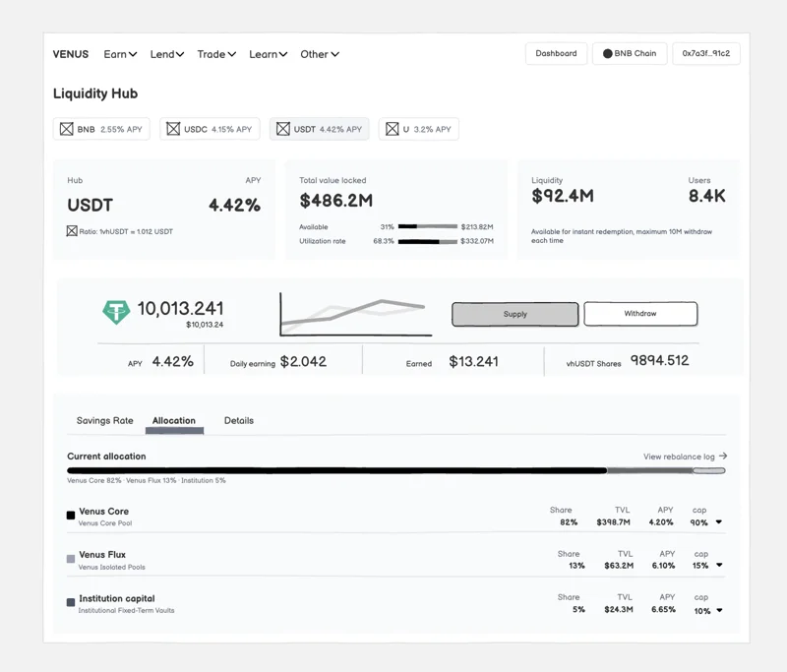Click the Venus Core black color square
The width and height of the screenshot is (787, 672).
[x=71, y=515]
